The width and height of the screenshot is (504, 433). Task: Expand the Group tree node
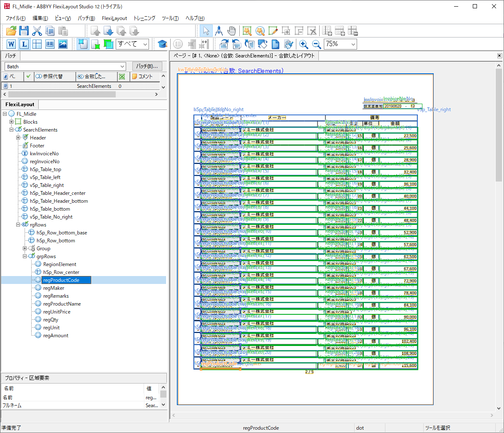point(25,248)
